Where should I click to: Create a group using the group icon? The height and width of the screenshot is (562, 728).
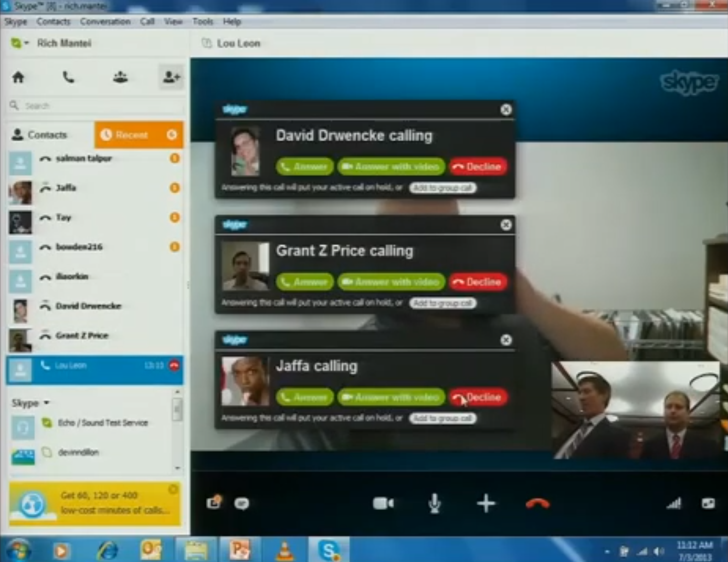(x=120, y=78)
